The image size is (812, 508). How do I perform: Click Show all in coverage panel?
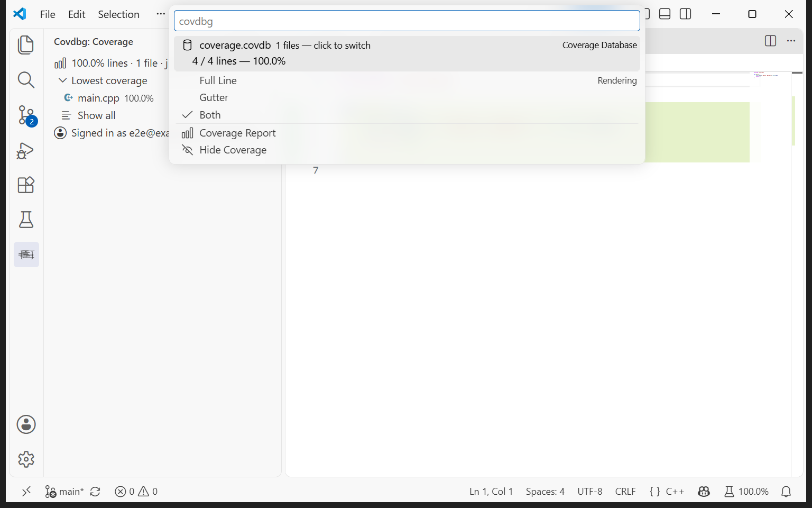pyautogui.click(x=96, y=115)
